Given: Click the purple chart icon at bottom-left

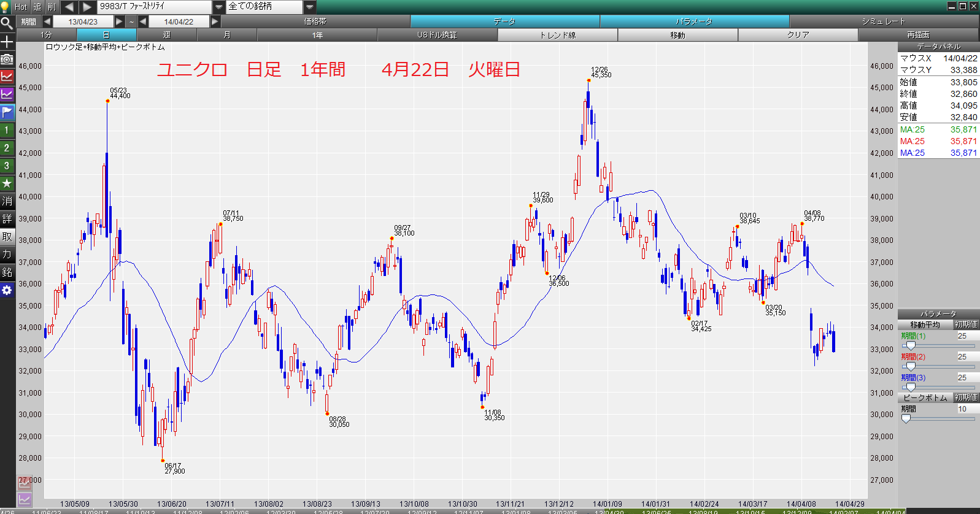Looking at the screenshot, I should [x=24, y=500].
